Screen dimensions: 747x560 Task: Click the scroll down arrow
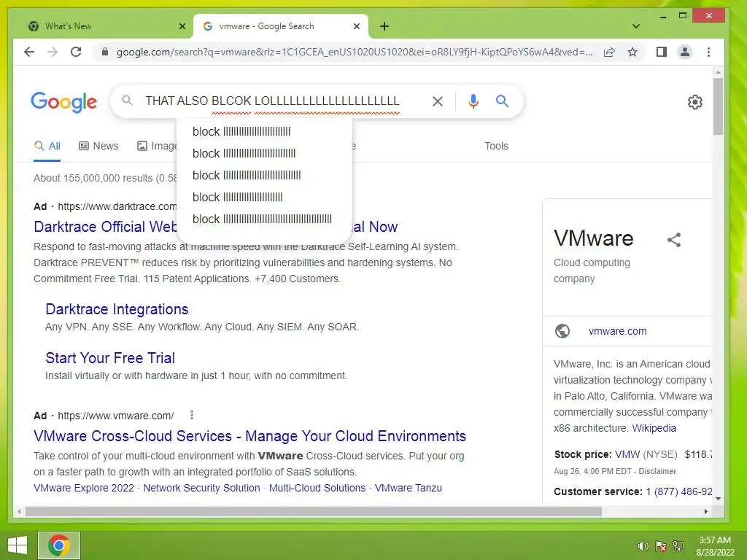tap(718, 499)
